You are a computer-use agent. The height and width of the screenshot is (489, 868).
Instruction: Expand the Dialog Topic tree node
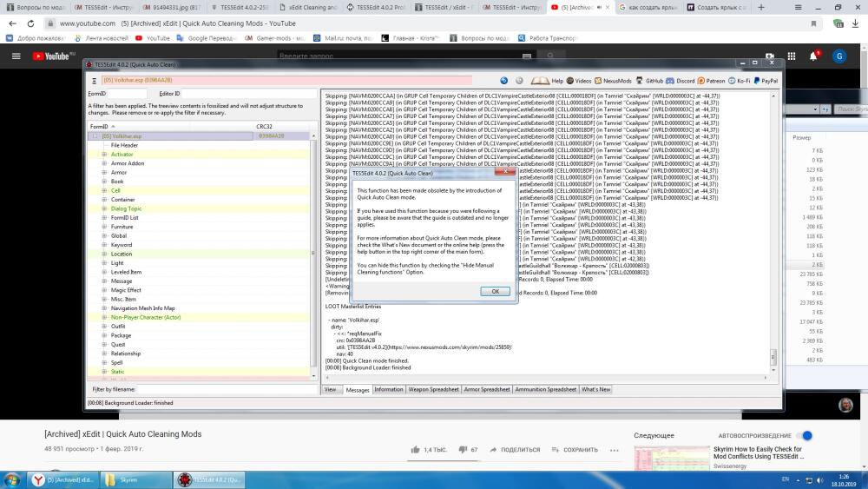click(104, 208)
